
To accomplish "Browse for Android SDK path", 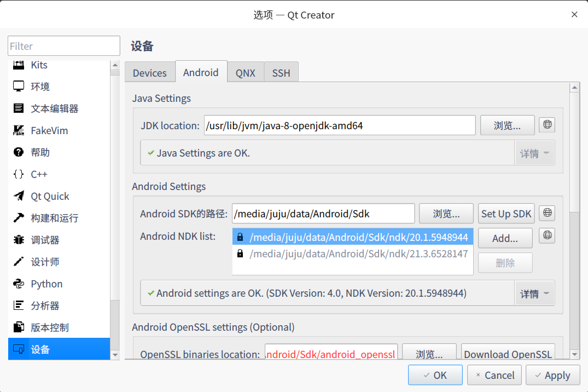I will coord(446,214).
